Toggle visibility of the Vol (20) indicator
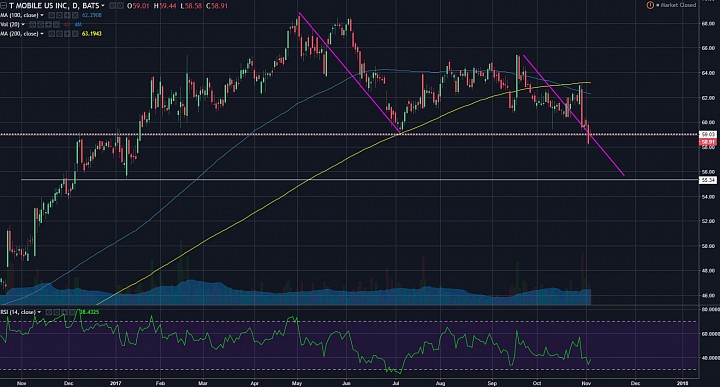The image size is (720, 387). 32,24
